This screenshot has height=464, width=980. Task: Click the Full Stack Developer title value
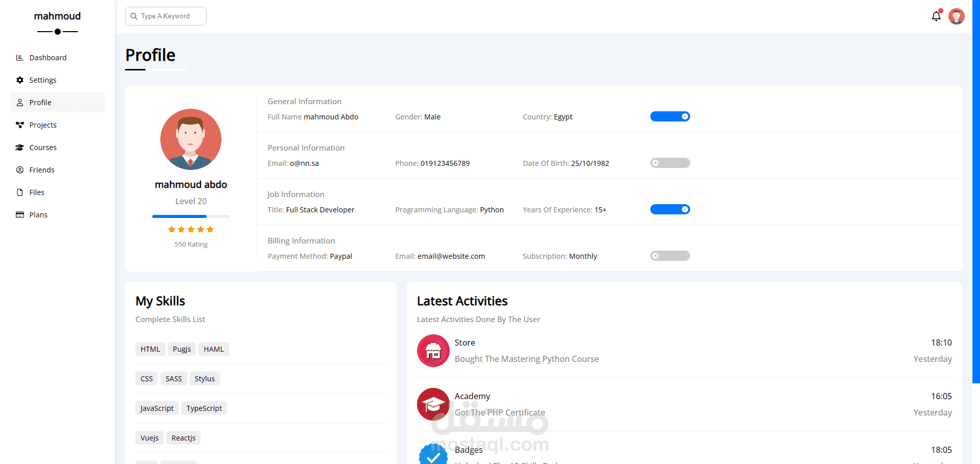320,210
